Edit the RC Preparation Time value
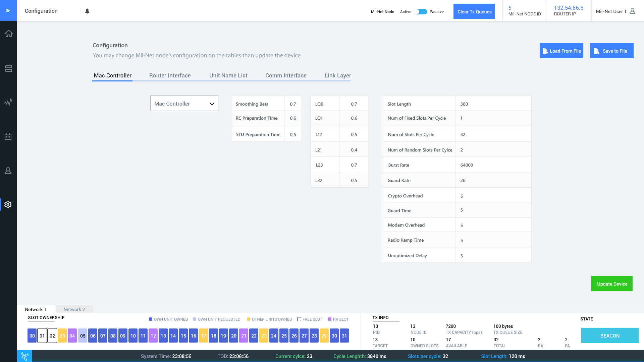 point(293,118)
